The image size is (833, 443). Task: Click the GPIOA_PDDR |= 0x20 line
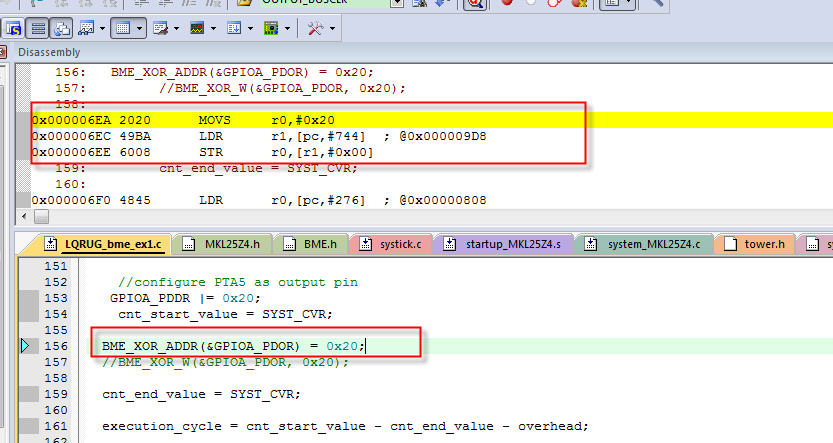[x=185, y=298]
